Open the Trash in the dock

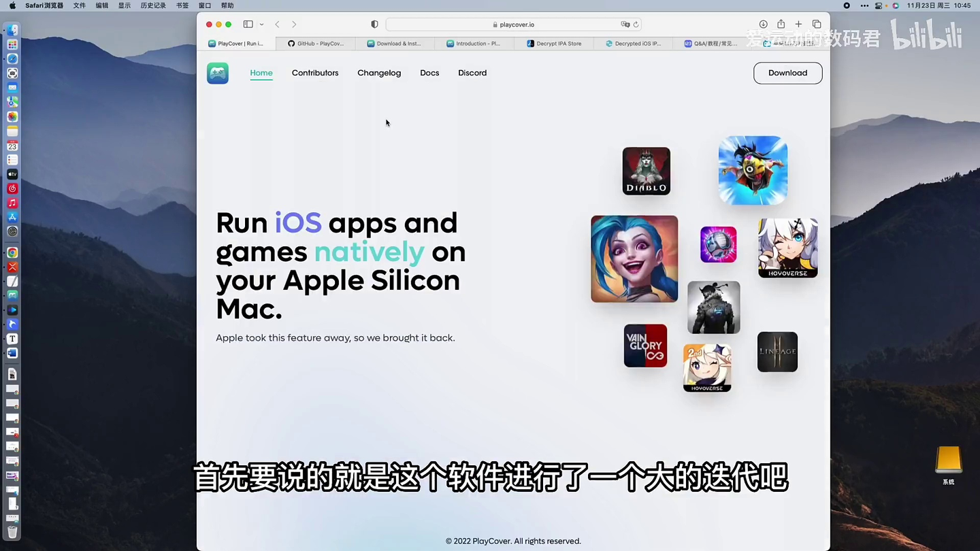pos(12,532)
